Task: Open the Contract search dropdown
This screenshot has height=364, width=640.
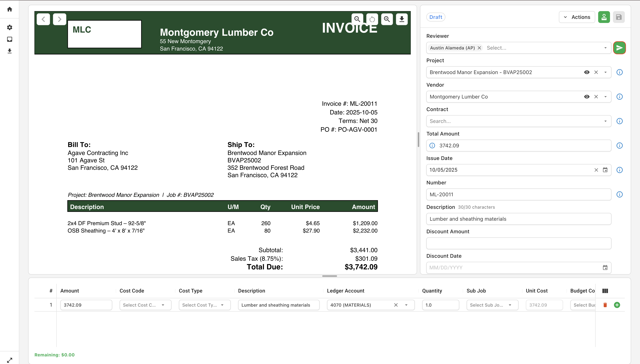Action: point(519,121)
